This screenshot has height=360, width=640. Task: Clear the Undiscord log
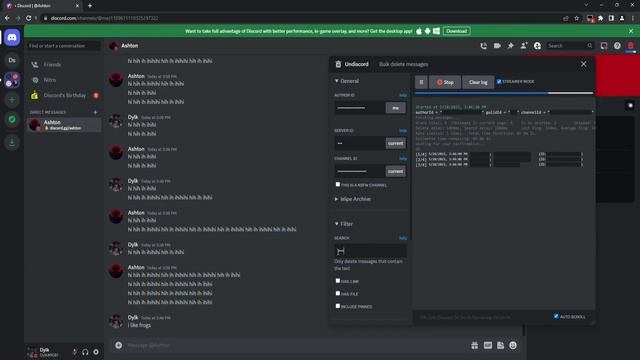pos(478,82)
